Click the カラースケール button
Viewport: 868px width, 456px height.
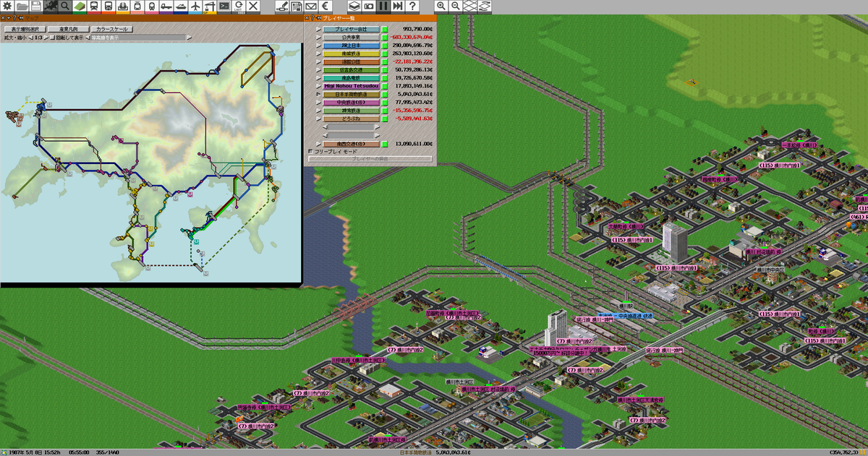(112, 29)
